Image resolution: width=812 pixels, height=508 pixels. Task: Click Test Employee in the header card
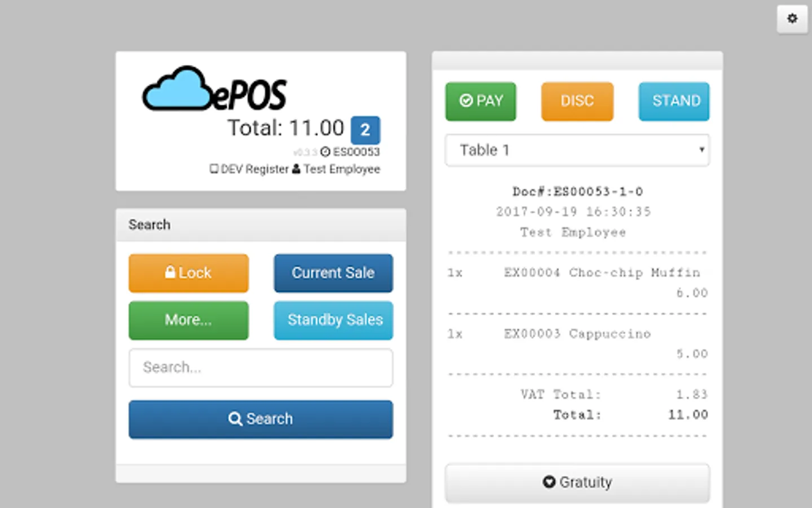tap(342, 169)
